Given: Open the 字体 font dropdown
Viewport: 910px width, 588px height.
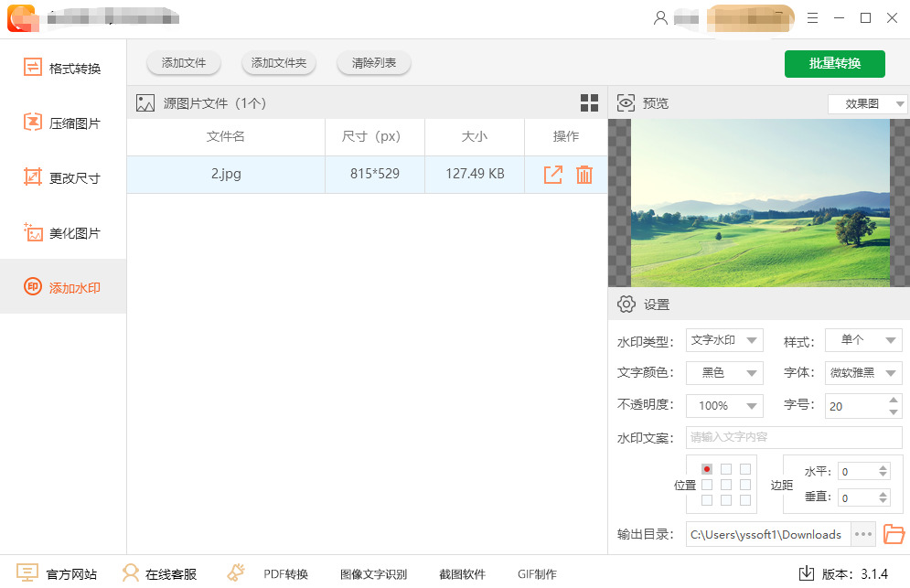Looking at the screenshot, I should [863, 373].
